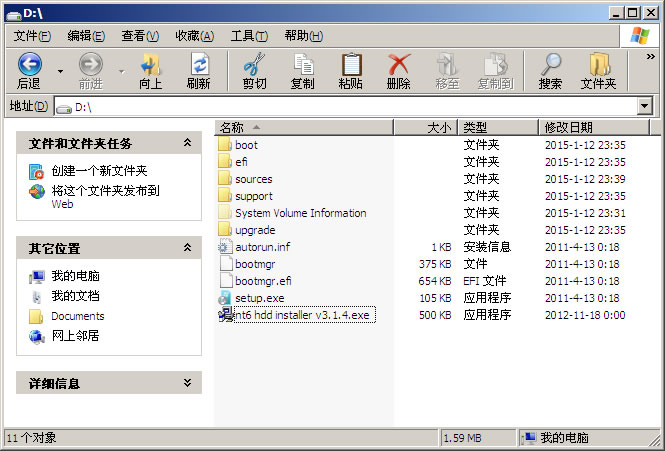Click 创建一个新文件夹 link
Viewport: 665px width, 451px height.
click(99, 171)
